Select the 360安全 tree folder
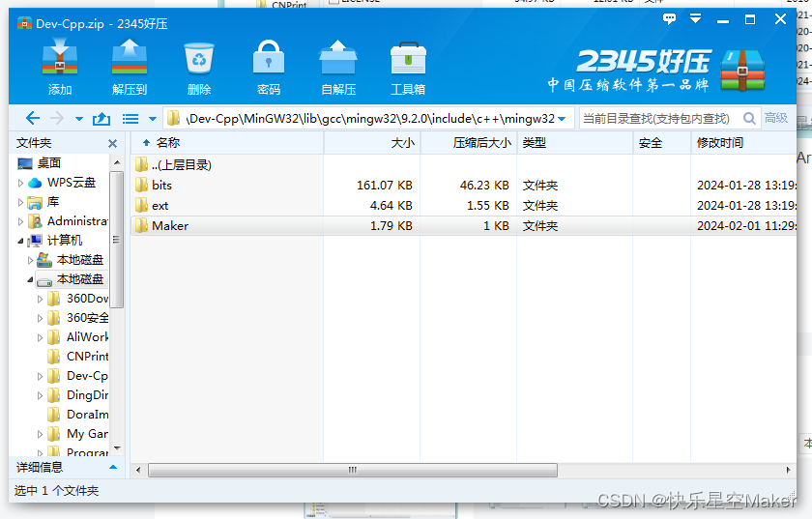 pos(88,318)
